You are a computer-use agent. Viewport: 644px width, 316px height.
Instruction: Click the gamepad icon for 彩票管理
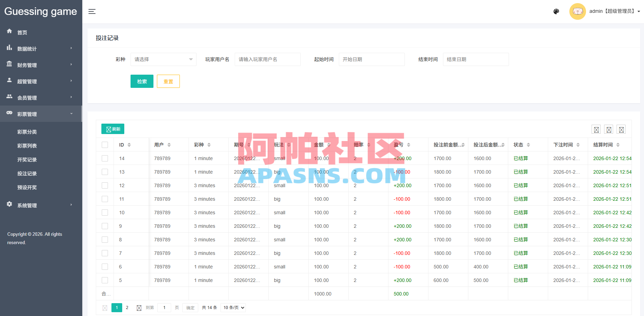(x=9, y=113)
